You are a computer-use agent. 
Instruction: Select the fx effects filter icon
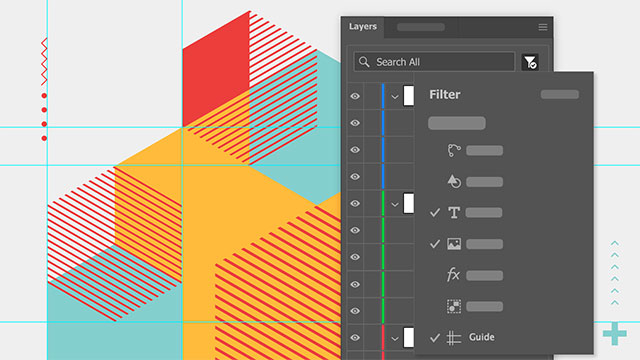(x=453, y=275)
